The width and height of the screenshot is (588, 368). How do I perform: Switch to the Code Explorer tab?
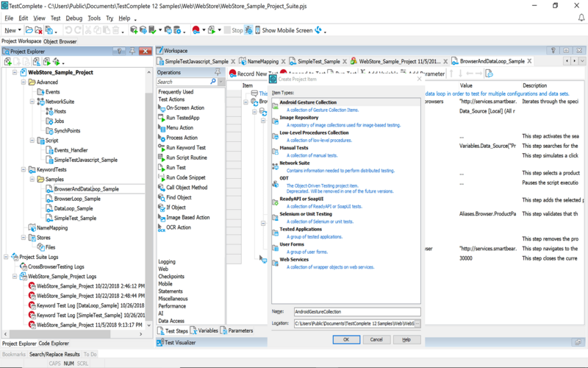pyautogui.click(x=54, y=343)
